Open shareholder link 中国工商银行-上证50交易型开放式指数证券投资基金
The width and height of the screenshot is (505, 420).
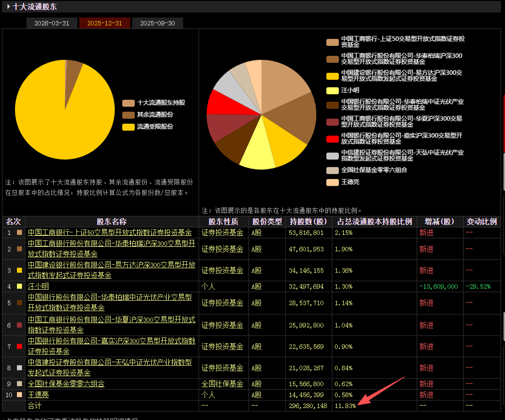pos(109,232)
